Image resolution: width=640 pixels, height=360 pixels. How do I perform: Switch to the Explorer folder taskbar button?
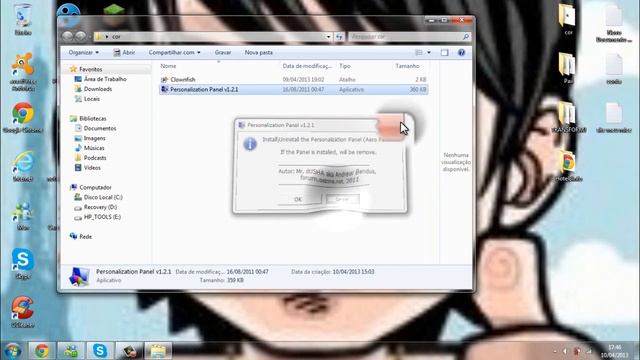point(158,351)
